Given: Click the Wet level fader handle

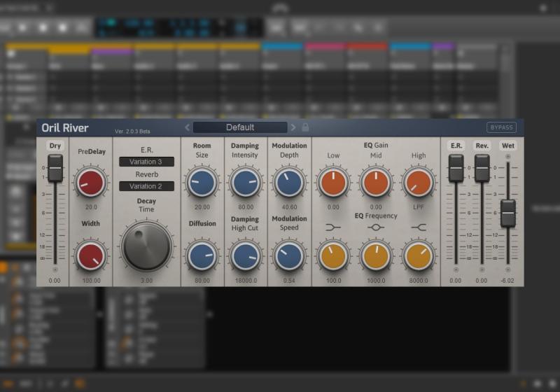Looking at the screenshot, I should coord(508,212).
